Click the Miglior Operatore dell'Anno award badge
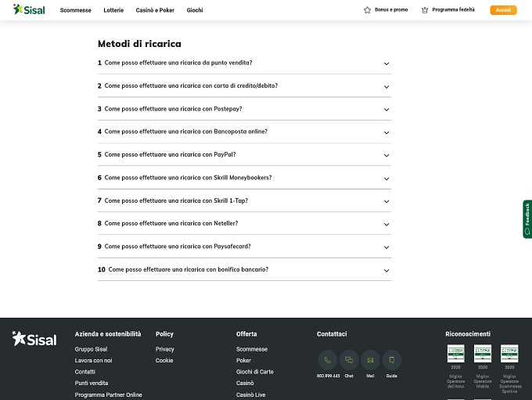The height and width of the screenshot is (400, 532). (455, 354)
